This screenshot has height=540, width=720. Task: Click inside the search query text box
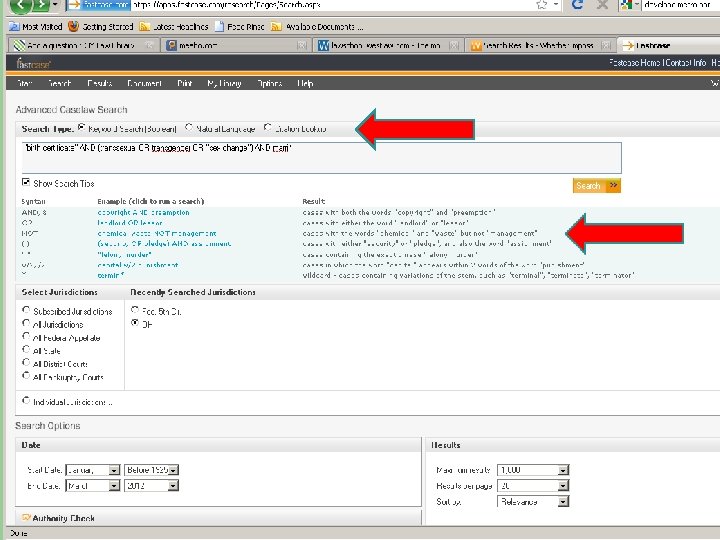point(321,158)
